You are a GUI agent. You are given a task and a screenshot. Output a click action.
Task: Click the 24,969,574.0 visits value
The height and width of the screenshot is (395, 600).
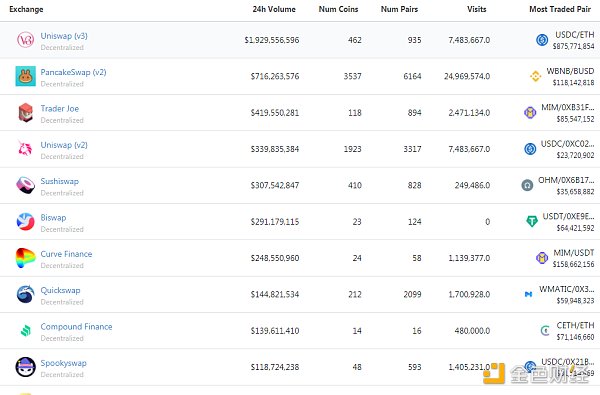coord(467,77)
